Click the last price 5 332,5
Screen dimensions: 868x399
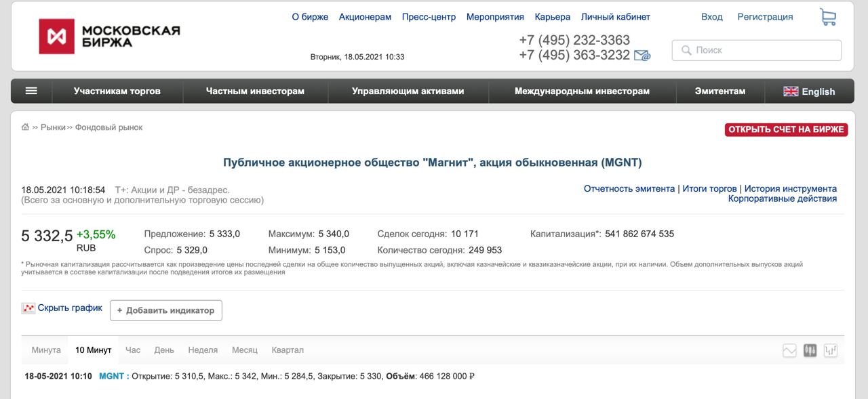pos(47,236)
